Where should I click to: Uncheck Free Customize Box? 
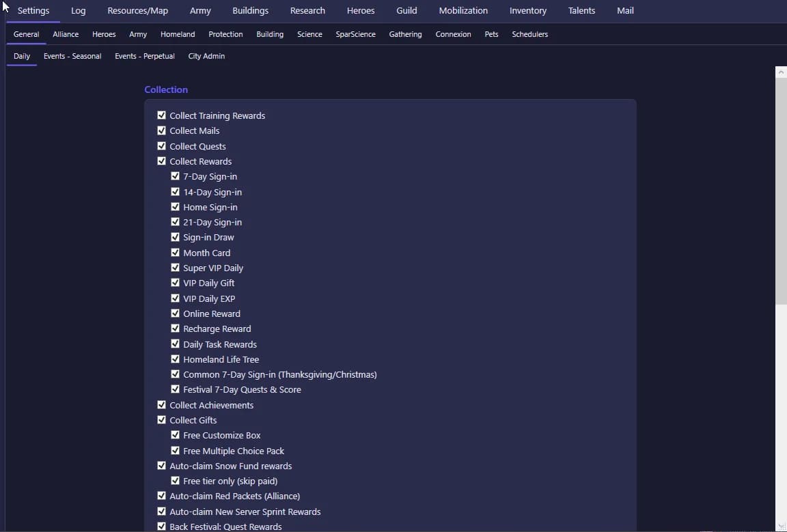(175, 435)
